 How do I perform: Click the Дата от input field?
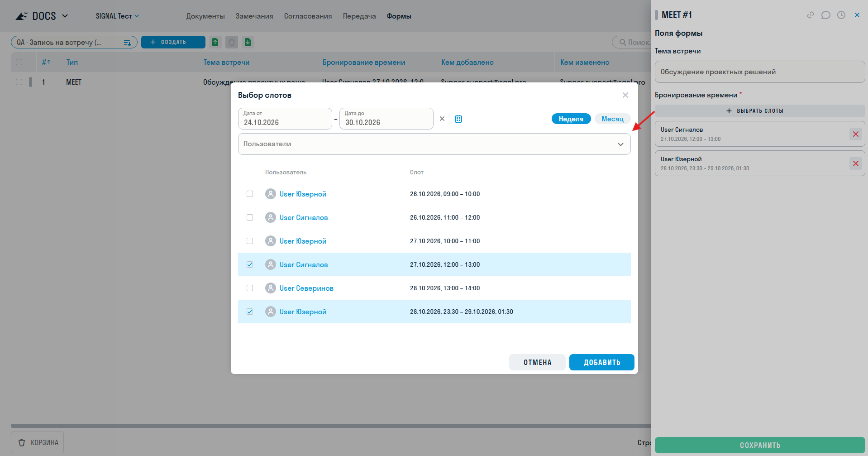coord(285,119)
